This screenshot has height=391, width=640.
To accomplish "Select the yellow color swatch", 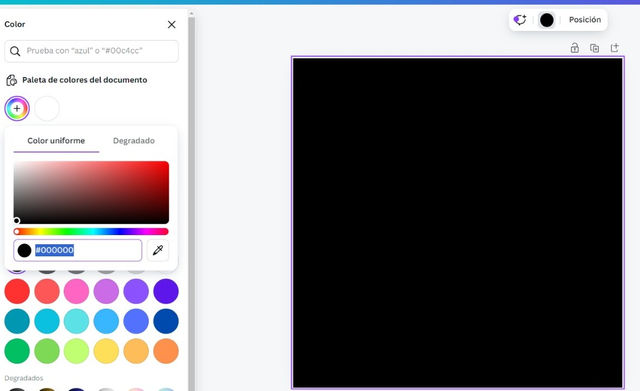I will coord(106,351).
